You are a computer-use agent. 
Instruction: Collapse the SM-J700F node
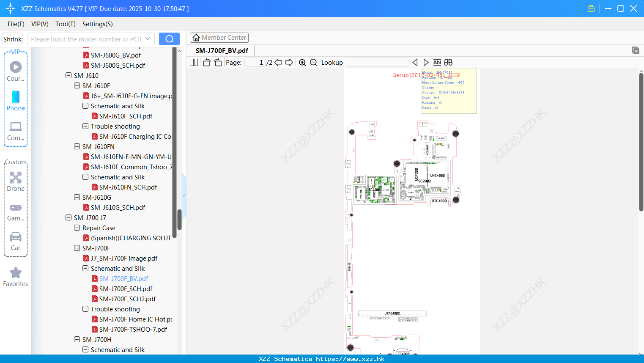(x=77, y=248)
